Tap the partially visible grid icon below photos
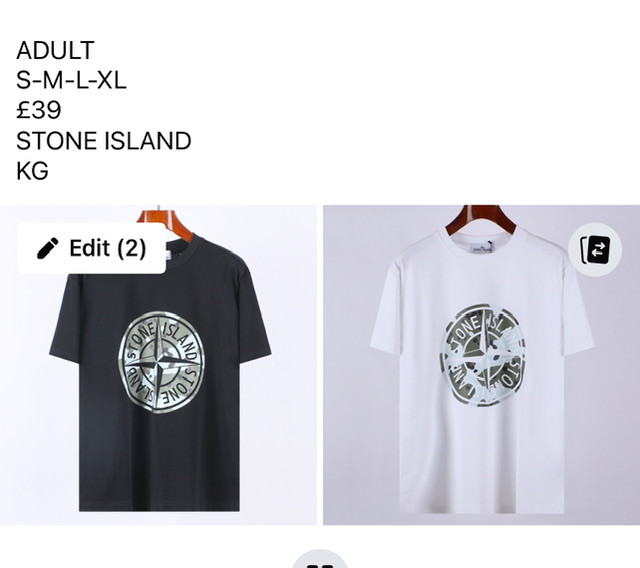Viewport: 640px width, 568px height. point(320,560)
